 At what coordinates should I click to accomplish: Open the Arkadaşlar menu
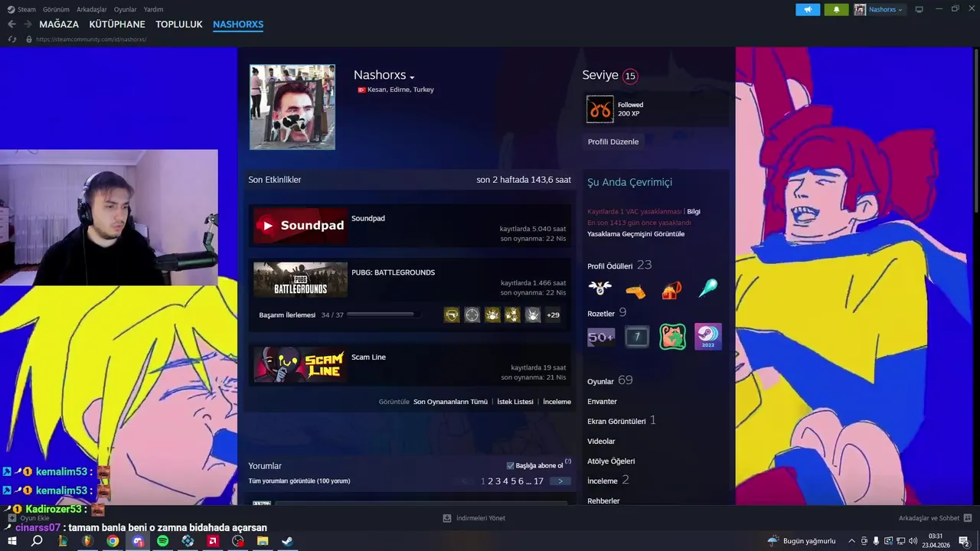[x=92, y=9]
